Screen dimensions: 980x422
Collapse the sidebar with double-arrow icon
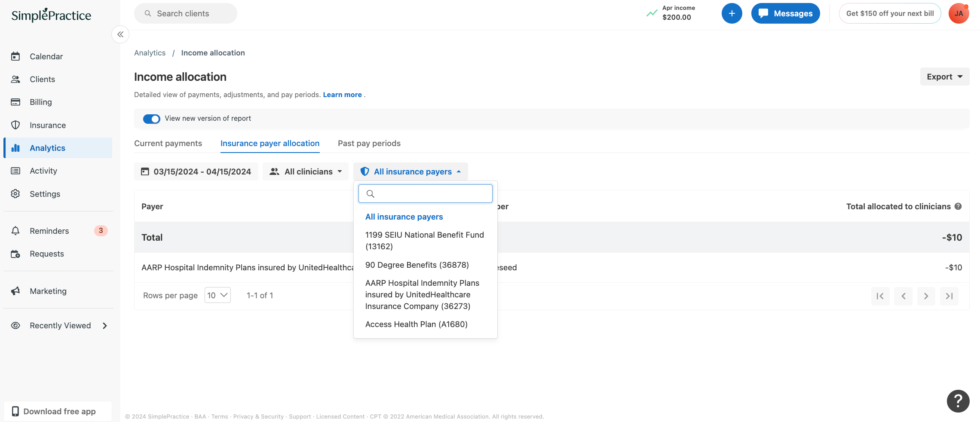[x=120, y=34]
